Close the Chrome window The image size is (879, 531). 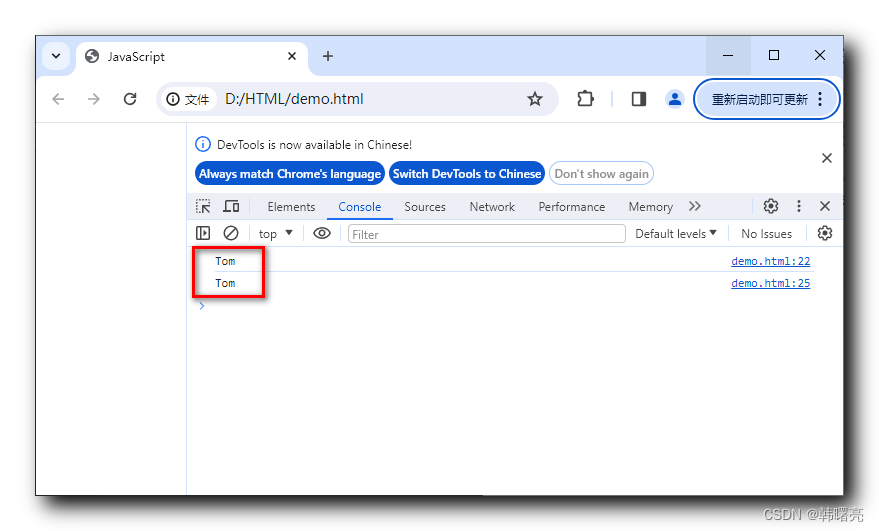[820, 56]
